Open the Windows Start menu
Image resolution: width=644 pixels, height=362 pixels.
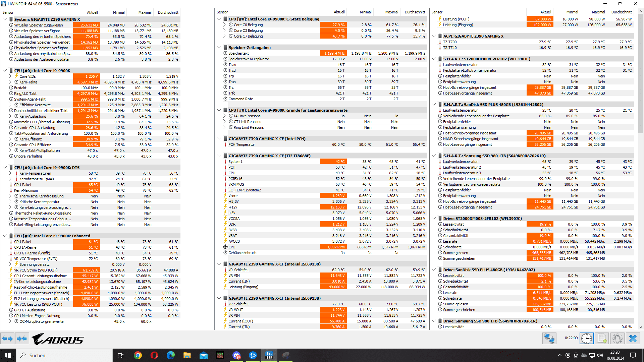point(8,355)
